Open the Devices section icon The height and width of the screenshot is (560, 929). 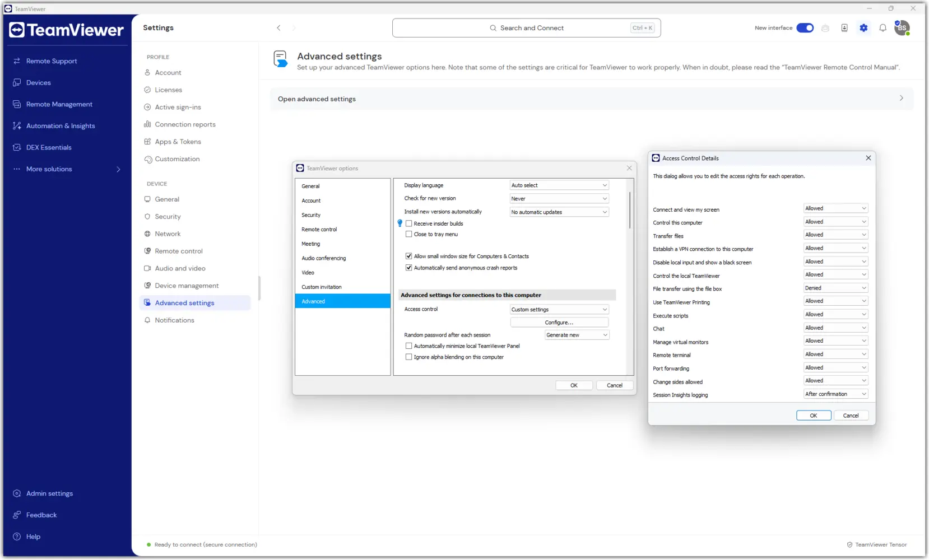click(x=17, y=83)
